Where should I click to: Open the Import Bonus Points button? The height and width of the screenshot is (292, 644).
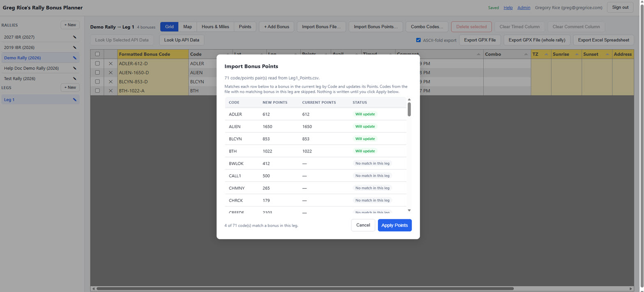376,27
